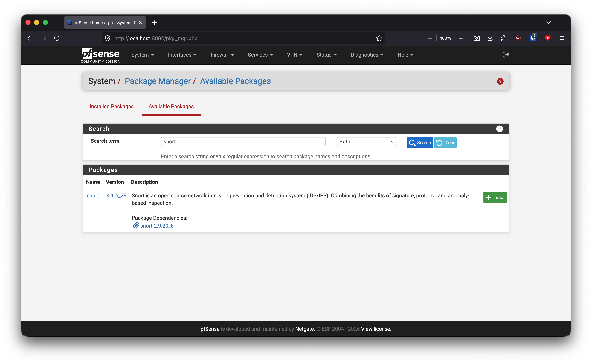Click the browser back arrow
Viewport: 592px width, 364px height.
point(30,38)
